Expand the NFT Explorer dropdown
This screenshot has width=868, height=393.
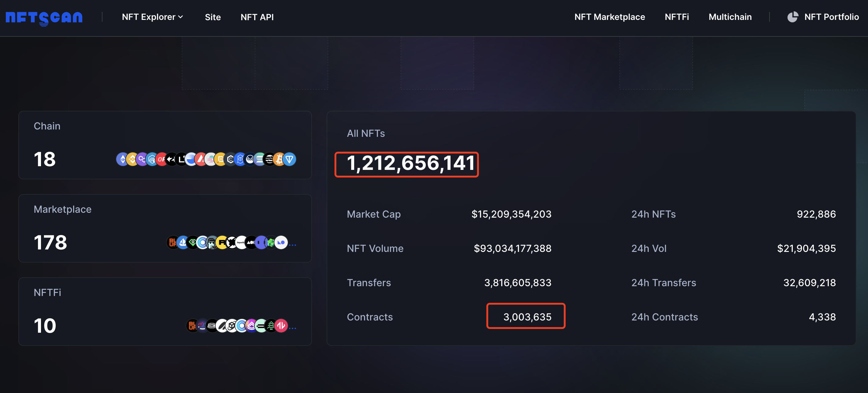pyautogui.click(x=152, y=17)
